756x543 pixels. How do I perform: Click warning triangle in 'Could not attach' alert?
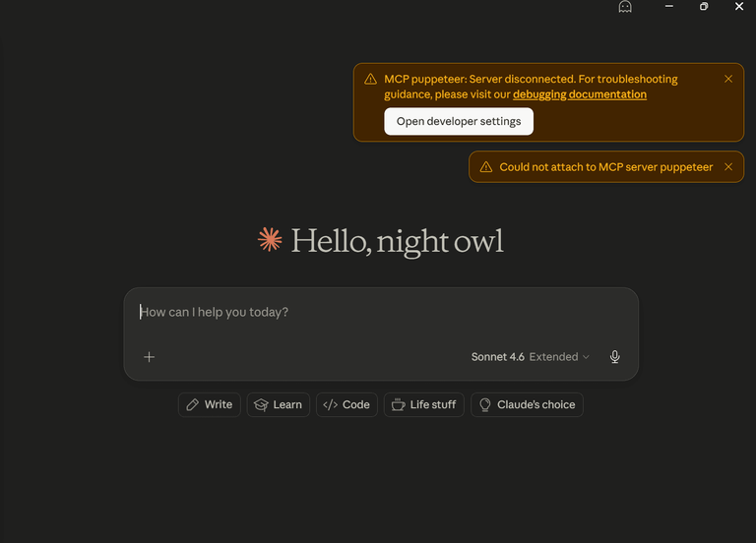(x=486, y=167)
